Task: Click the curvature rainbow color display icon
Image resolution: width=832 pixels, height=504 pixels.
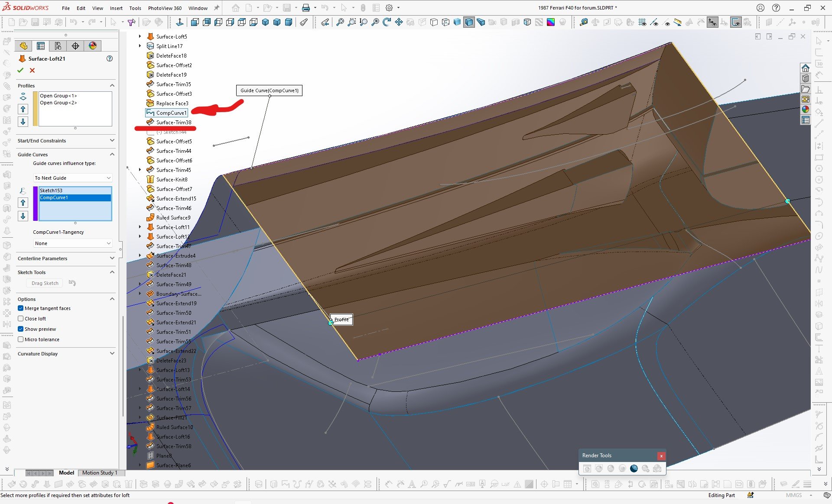Action: coord(551,22)
